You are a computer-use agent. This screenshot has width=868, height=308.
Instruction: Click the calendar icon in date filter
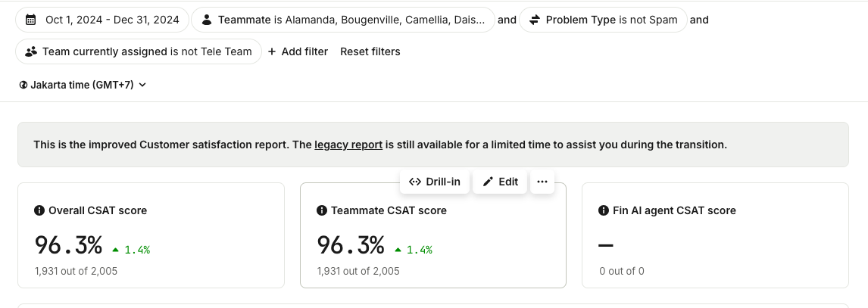click(32, 20)
